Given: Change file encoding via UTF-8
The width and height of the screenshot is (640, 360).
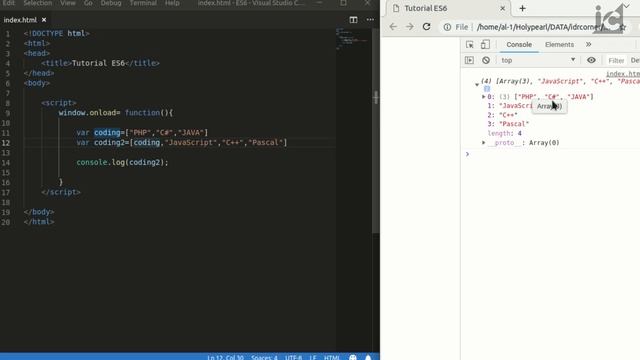Looking at the screenshot, I should pyautogui.click(x=293, y=357).
